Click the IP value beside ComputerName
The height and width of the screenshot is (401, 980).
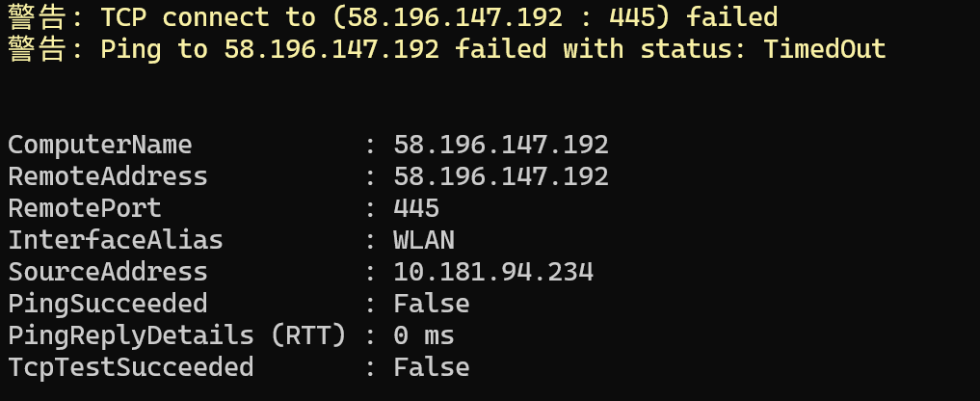501,145
